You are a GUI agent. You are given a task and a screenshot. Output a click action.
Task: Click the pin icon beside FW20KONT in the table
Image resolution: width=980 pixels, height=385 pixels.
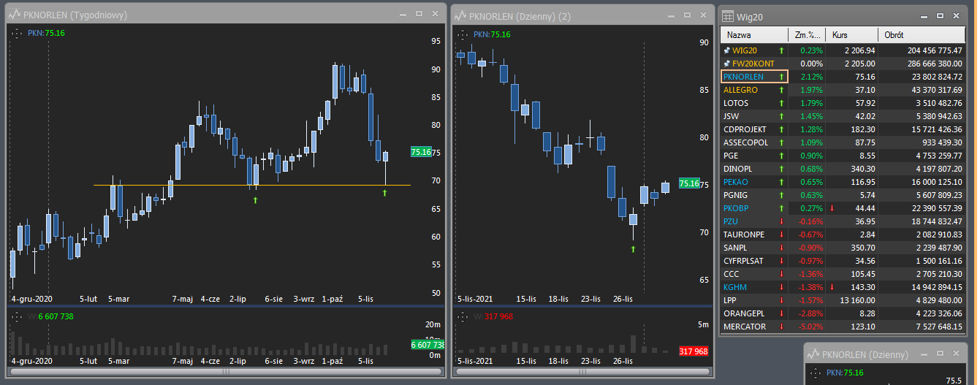(726, 64)
